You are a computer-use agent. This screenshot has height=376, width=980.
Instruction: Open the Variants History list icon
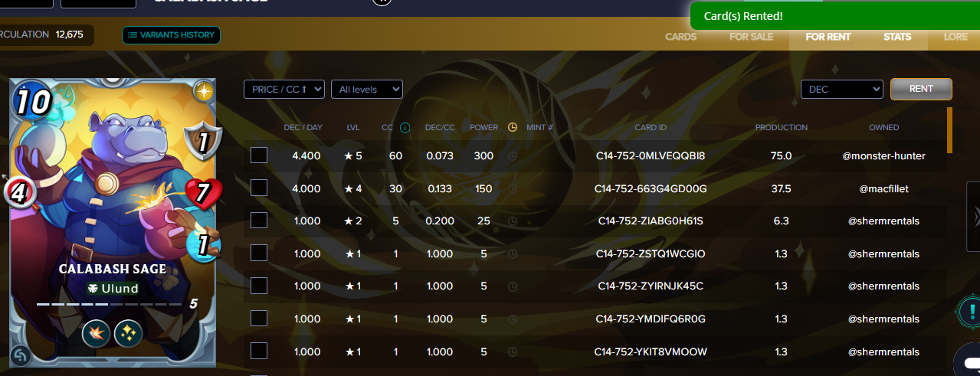132,34
